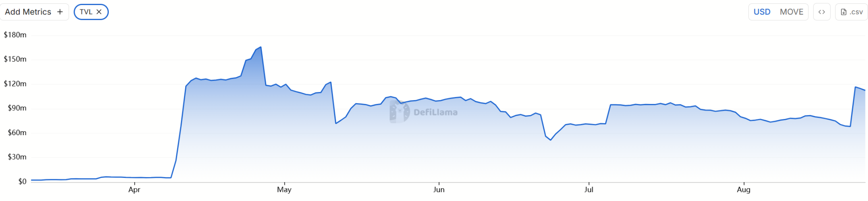Click the Aug label on the time axis

(x=743, y=189)
